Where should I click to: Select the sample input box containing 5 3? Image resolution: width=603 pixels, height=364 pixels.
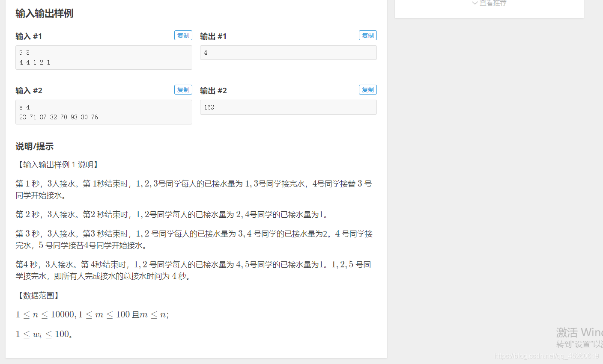(x=104, y=57)
